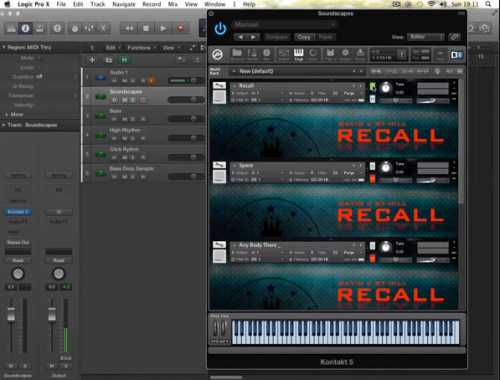The image size is (500, 380).
Task: Open the plugin preset dropdown at top
Action: pyautogui.click(x=284, y=25)
